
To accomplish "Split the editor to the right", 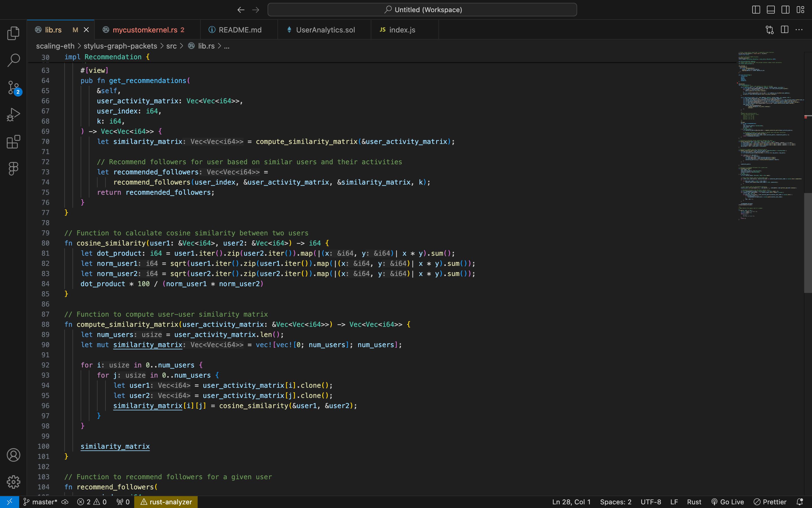I will (784, 30).
